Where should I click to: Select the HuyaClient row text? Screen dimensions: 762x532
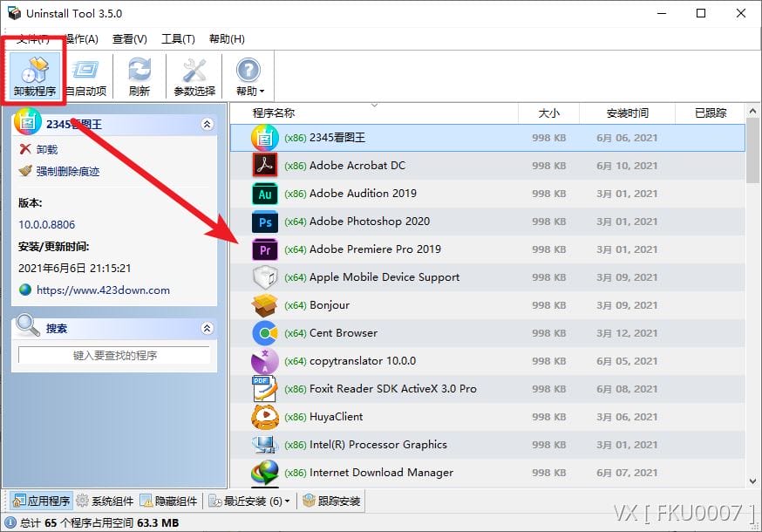[337, 417]
